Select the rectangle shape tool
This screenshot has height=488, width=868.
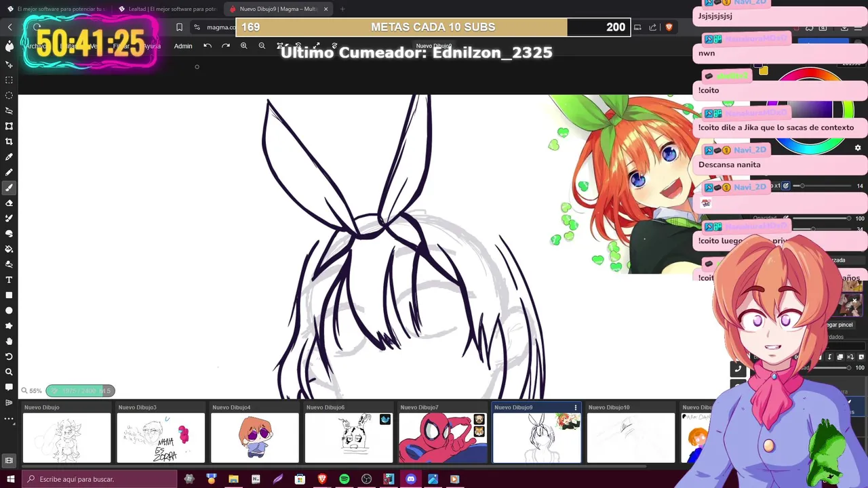(x=9, y=295)
